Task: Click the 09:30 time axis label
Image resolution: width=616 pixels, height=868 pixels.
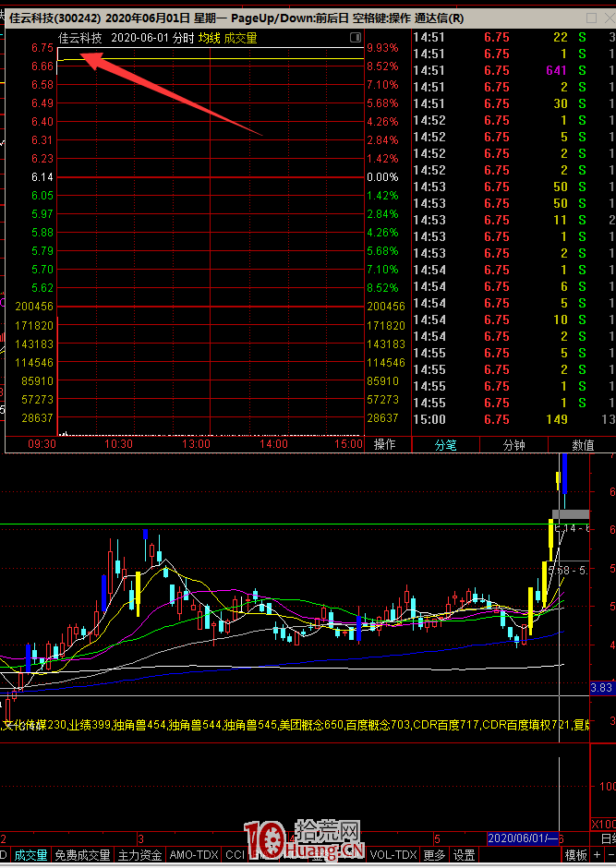Action: pyautogui.click(x=42, y=444)
